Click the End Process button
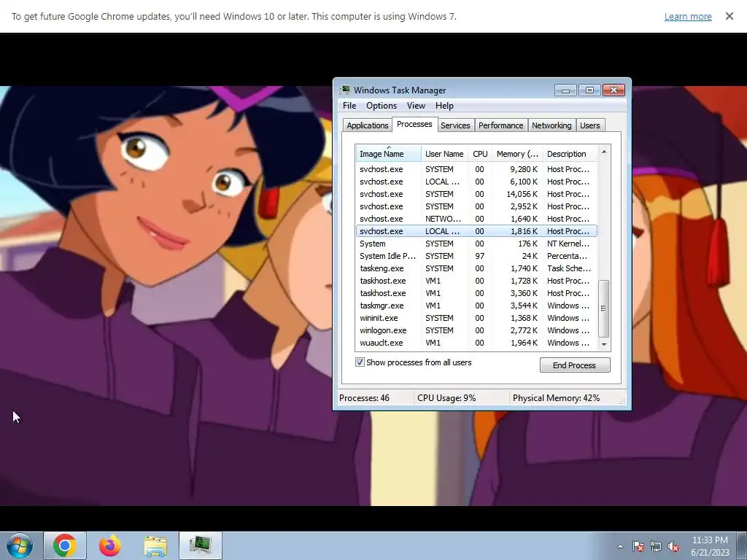The image size is (747, 560). [x=575, y=365]
